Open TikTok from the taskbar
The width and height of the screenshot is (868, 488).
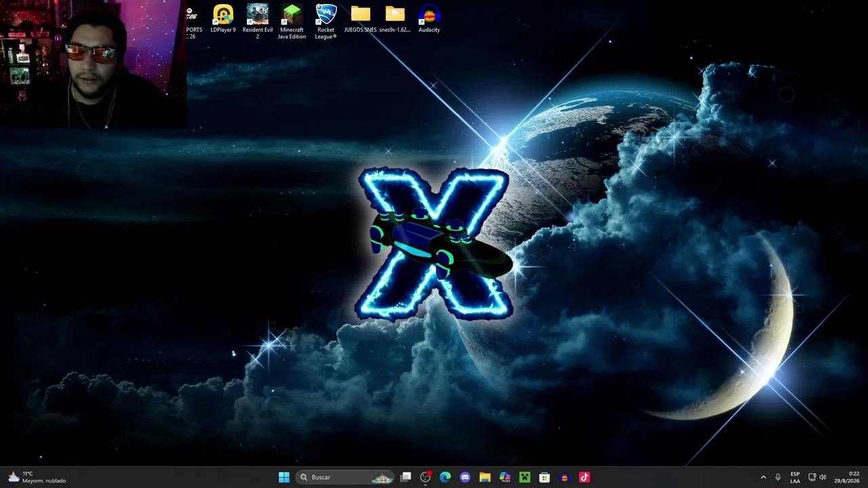coord(585,477)
